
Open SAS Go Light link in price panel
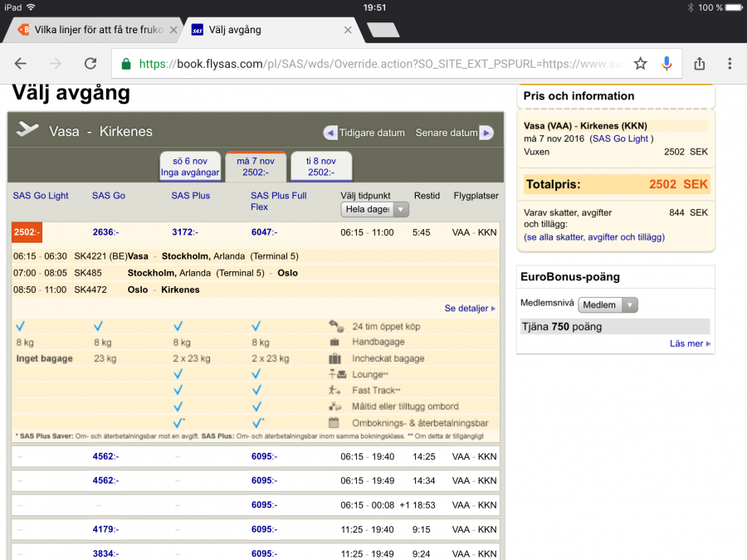click(x=620, y=139)
